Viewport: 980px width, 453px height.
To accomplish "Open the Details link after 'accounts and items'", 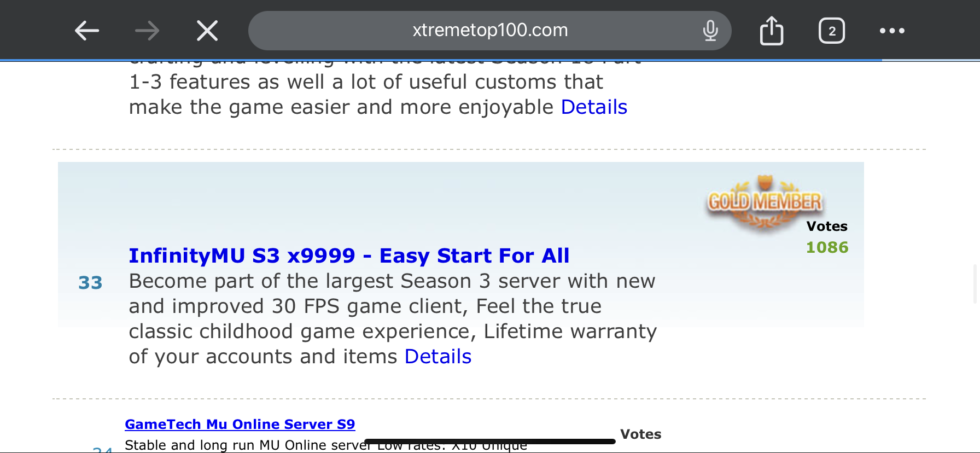I will (x=438, y=357).
